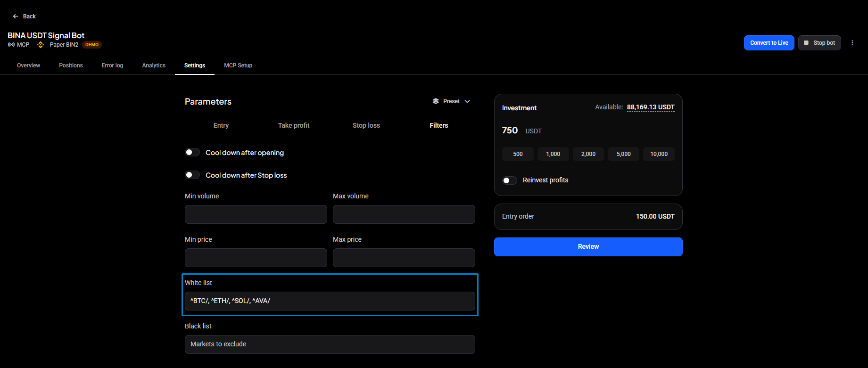Image resolution: width=868 pixels, height=368 pixels.
Task: Click the BINA USDT Signal Bot title
Action: [x=46, y=35]
